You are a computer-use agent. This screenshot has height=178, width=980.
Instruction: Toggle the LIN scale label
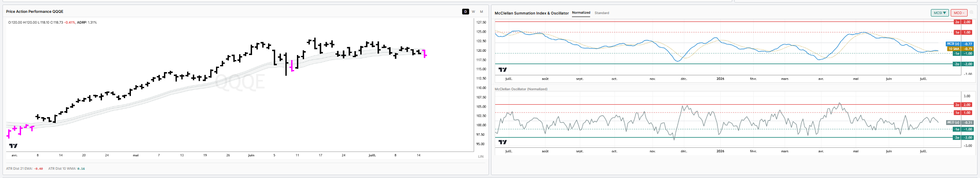tap(481, 156)
